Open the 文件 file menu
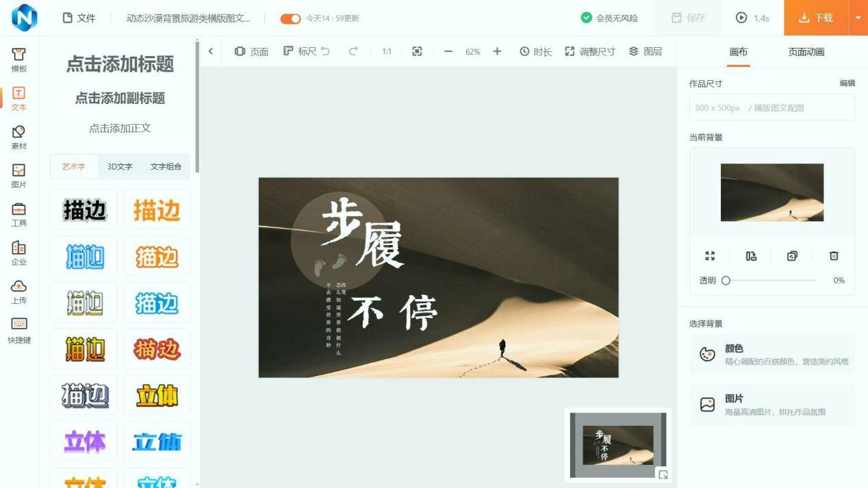Image resolution: width=868 pixels, height=488 pixels. (79, 18)
